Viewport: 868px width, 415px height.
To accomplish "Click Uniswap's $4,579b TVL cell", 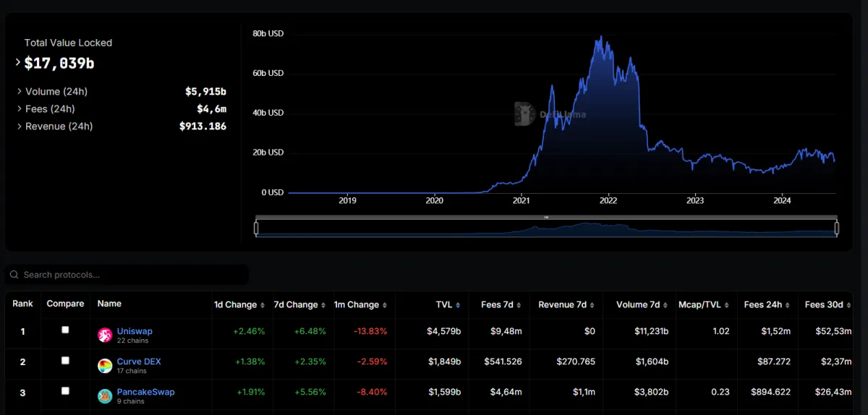I will point(443,331).
